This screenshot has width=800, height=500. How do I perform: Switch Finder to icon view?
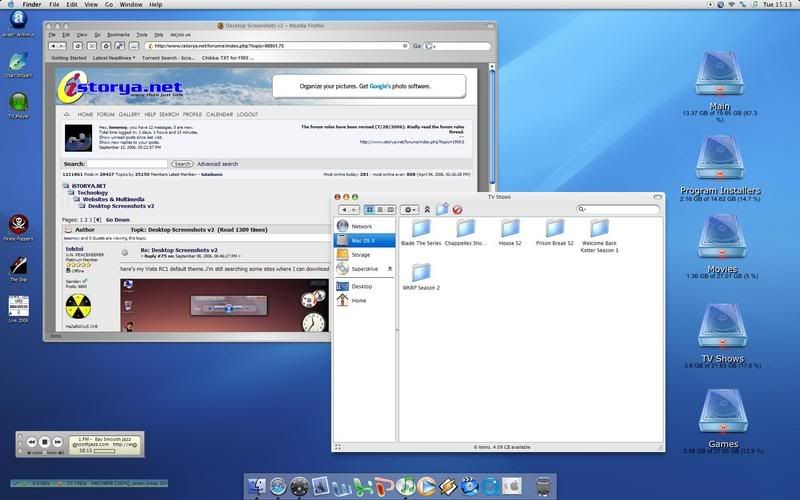(369, 209)
